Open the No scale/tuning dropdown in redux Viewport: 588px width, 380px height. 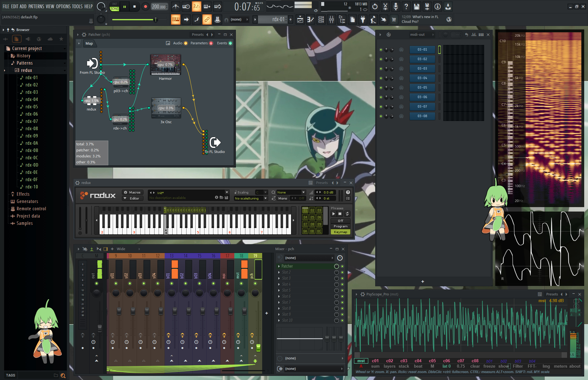[x=251, y=199]
